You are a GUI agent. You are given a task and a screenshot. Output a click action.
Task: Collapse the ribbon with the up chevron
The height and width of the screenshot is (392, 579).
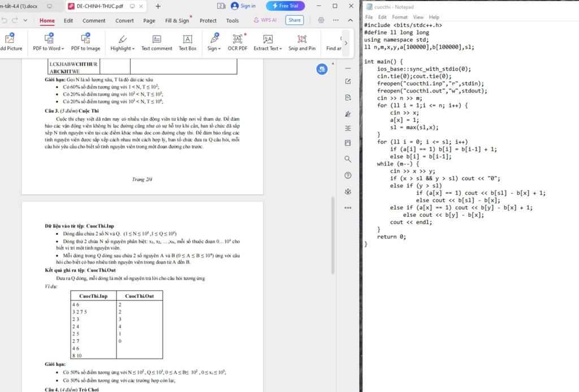coord(335,20)
